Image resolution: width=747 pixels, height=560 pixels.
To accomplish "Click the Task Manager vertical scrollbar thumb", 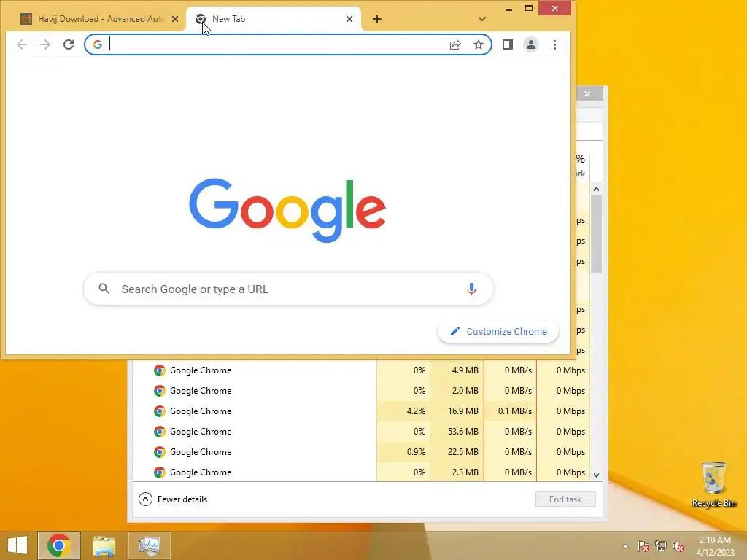I will pos(597,234).
